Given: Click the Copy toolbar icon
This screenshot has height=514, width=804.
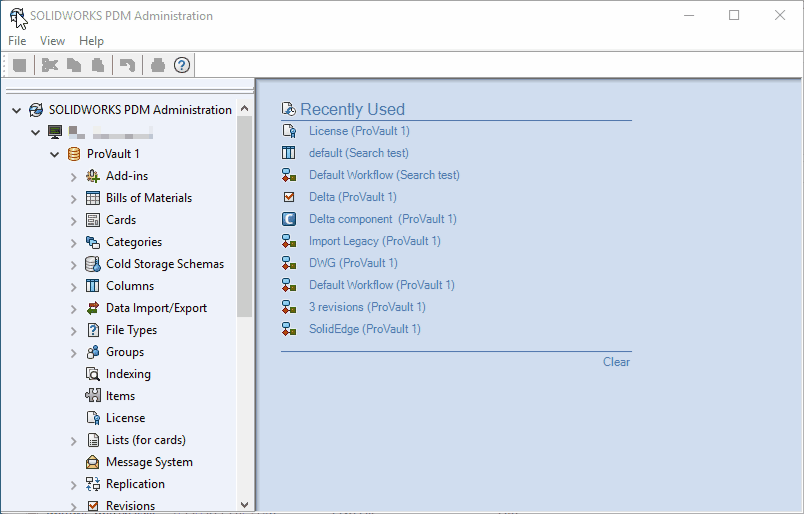Looking at the screenshot, I should 74,65.
